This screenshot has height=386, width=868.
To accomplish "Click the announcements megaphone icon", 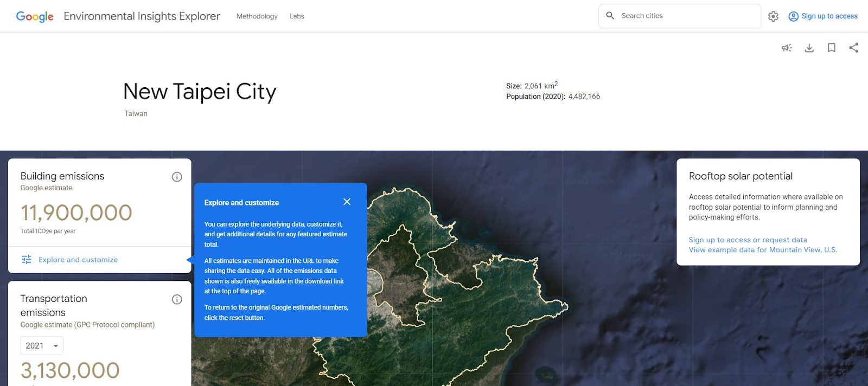I will pyautogui.click(x=787, y=48).
